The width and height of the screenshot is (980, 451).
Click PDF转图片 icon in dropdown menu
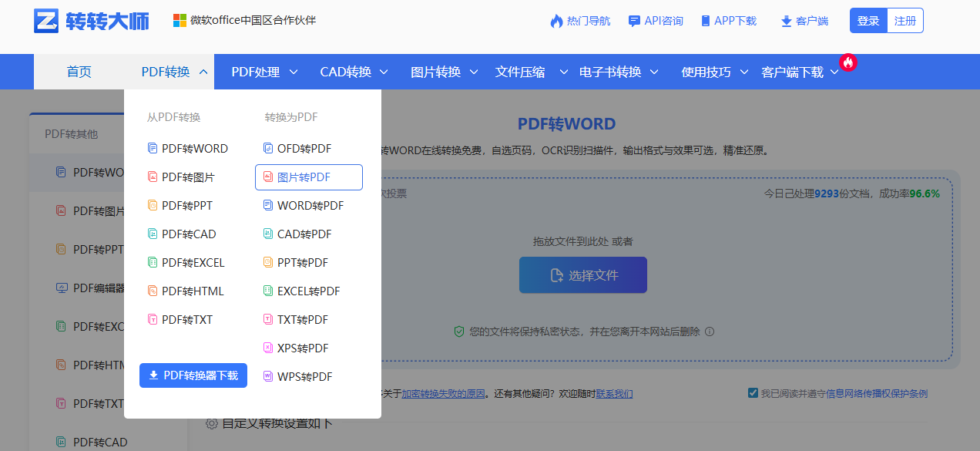pyautogui.click(x=153, y=177)
